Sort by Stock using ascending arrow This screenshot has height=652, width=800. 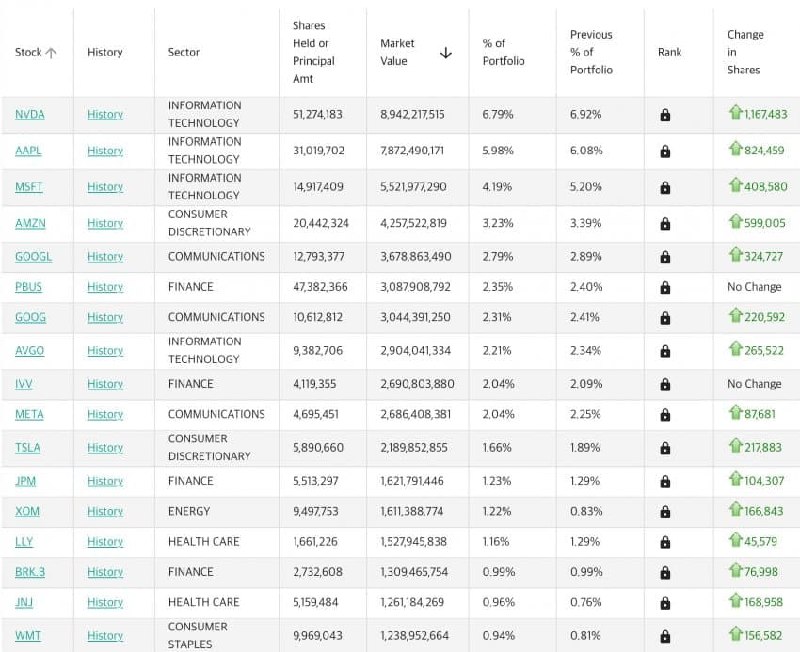pyautogui.click(x=51, y=53)
